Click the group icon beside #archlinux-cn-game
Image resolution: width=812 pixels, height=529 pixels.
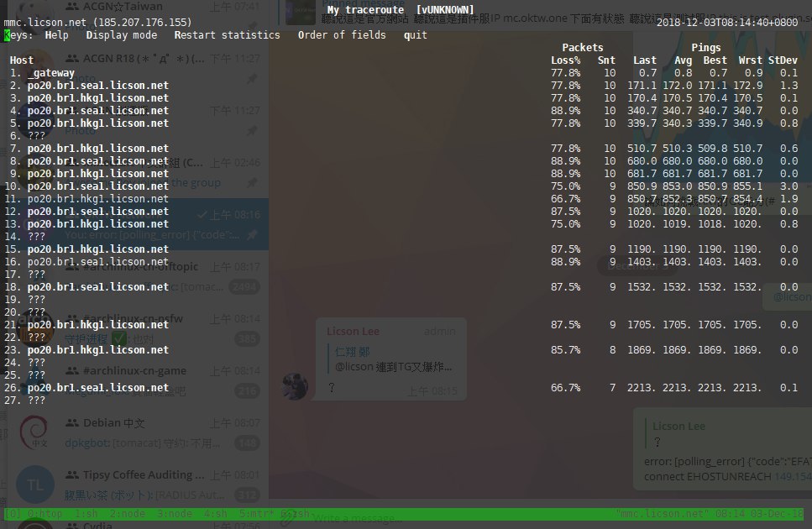tap(72, 370)
